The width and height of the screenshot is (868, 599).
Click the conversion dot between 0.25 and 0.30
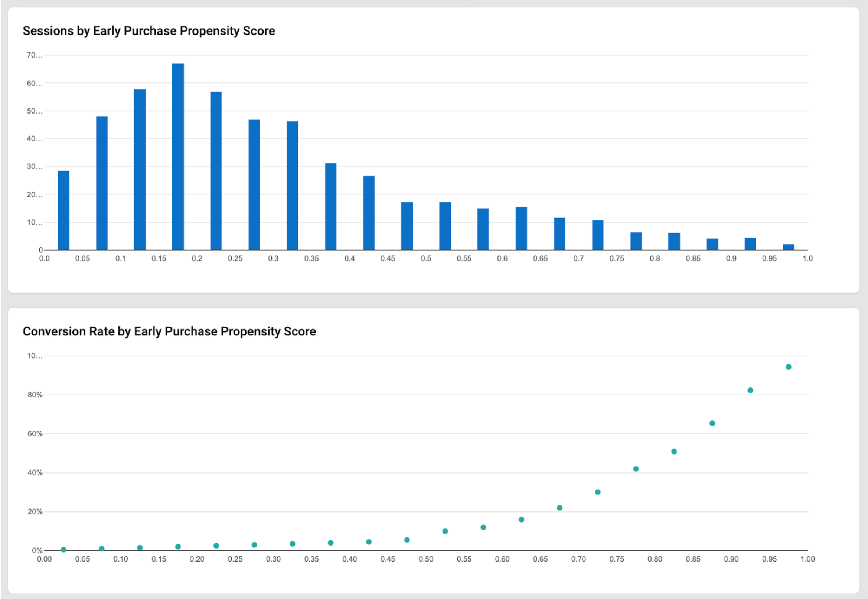coord(254,544)
